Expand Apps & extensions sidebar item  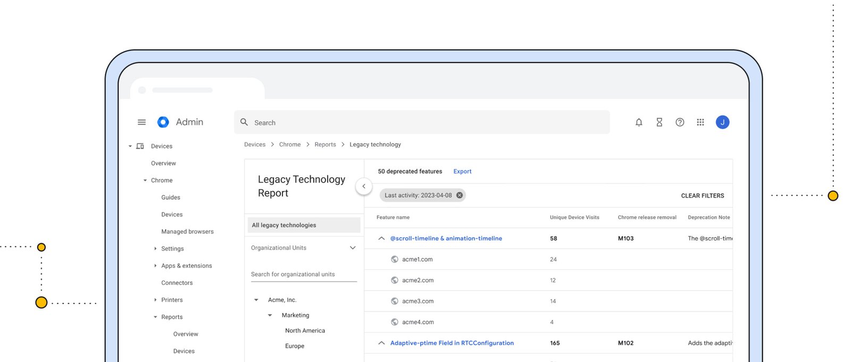point(155,266)
